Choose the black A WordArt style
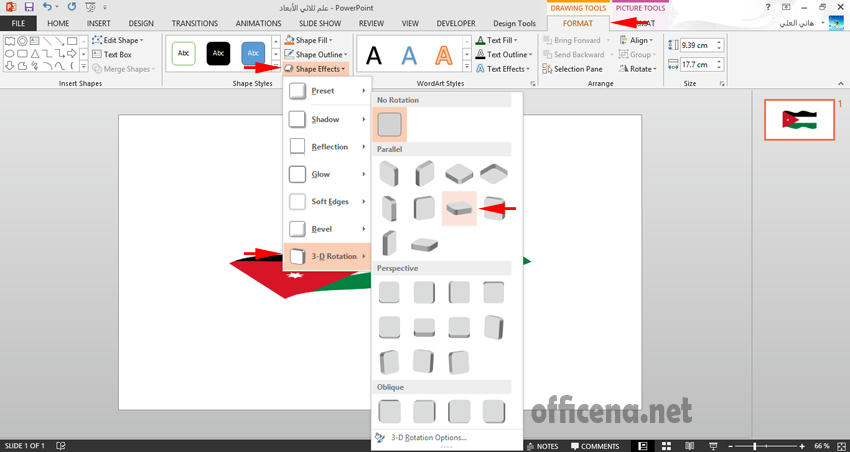The height and width of the screenshot is (452, 850). (374, 55)
